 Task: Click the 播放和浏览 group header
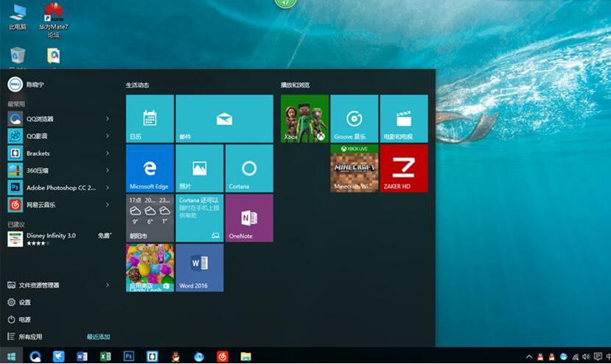tap(295, 85)
